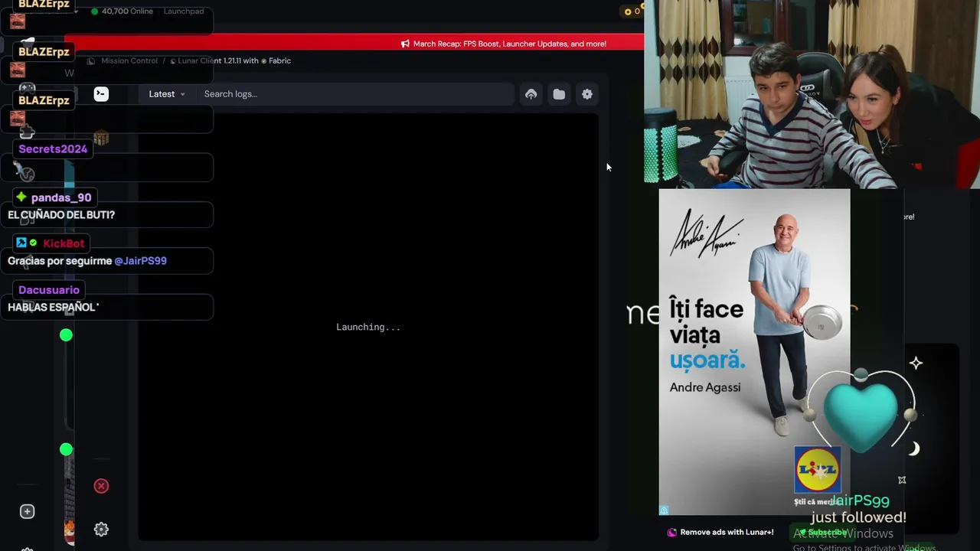Click the green Subscribe button

(825, 533)
